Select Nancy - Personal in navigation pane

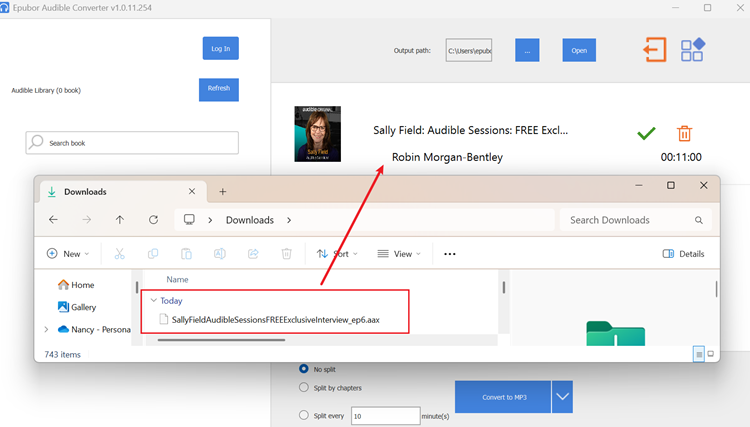(94, 329)
